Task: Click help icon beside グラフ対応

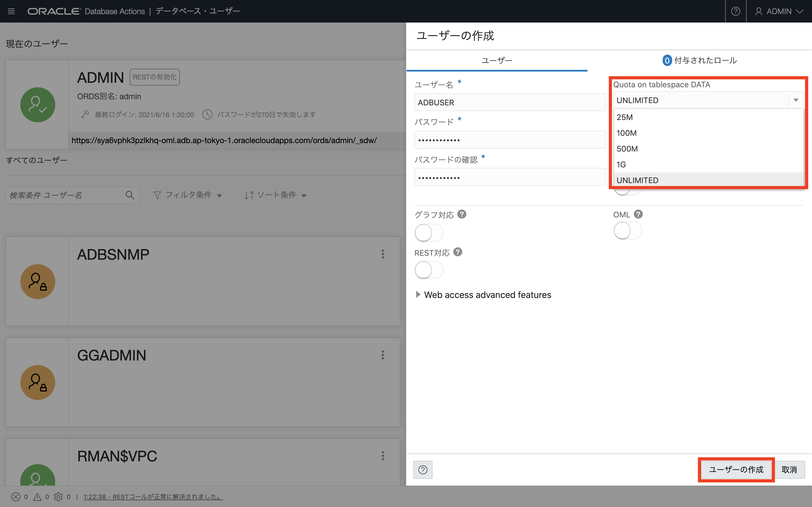Action: tap(462, 214)
